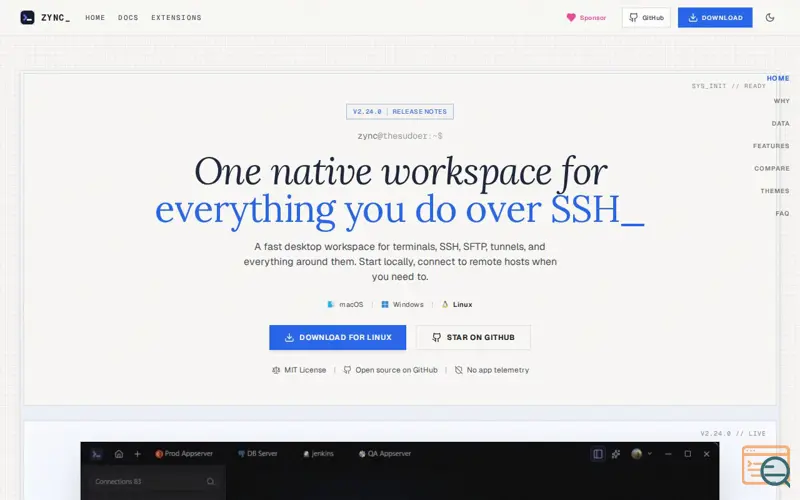Click the V2.24.0 // LIVE label
This screenshot has width=800, height=500.
click(x=733, y=433)
